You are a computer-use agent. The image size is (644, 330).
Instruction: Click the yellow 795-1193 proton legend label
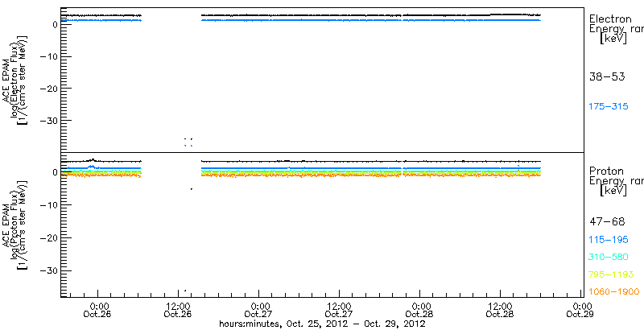point(611,274)
